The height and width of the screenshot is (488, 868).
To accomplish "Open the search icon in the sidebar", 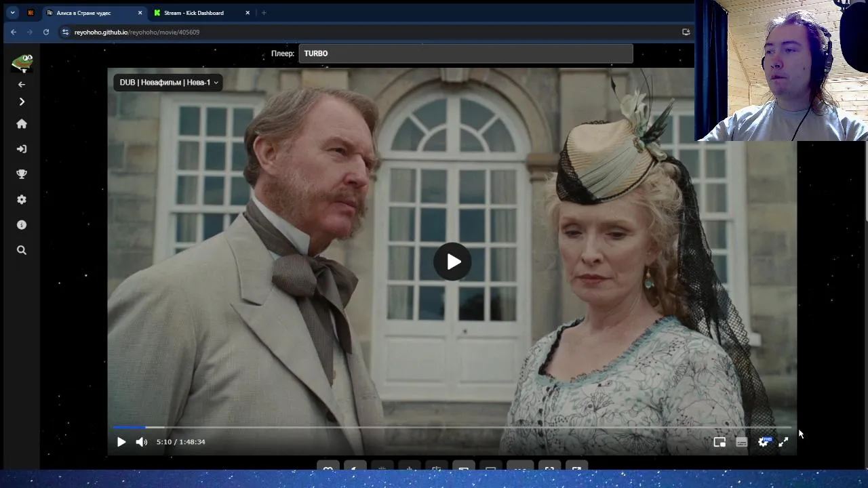I will click(x=22, y=250).
